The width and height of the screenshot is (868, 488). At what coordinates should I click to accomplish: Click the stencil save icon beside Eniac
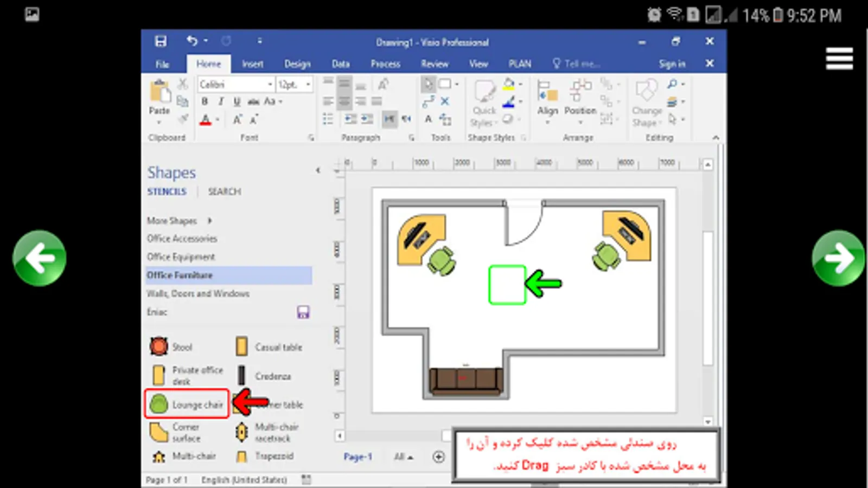coord(303,312)
